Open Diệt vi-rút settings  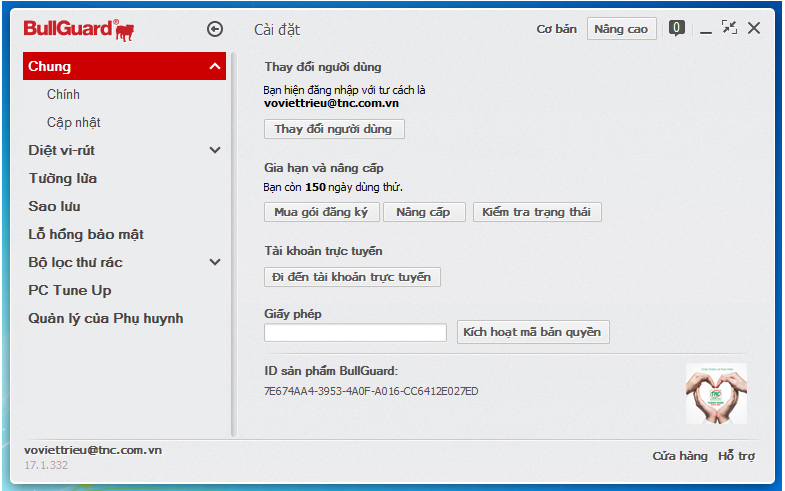(62, 150)
